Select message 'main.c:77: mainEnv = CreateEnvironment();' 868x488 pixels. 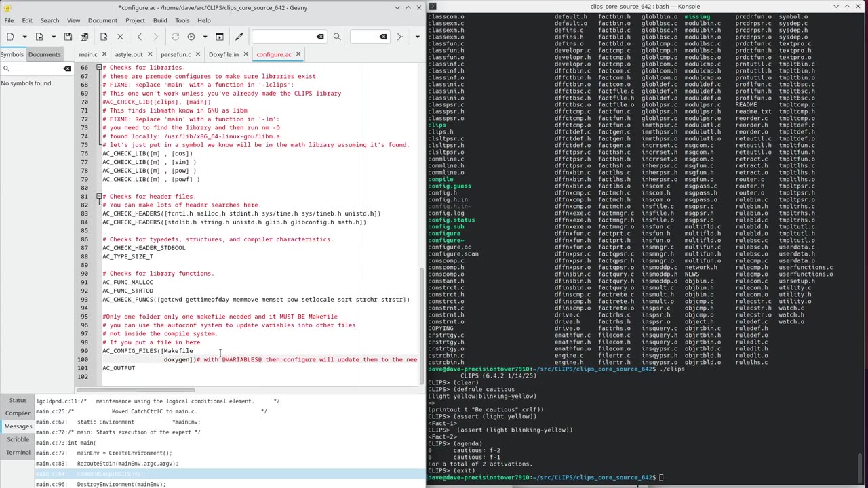[x=230, y=453]
